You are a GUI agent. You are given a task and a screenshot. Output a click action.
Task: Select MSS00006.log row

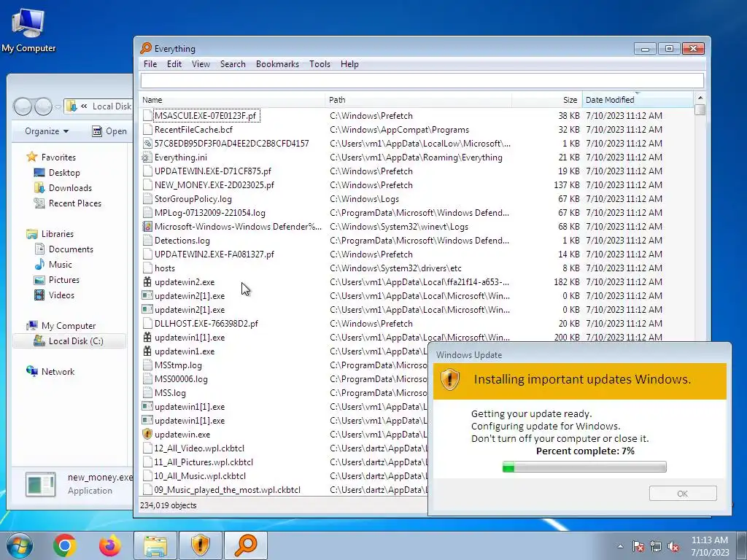point(284,379)
